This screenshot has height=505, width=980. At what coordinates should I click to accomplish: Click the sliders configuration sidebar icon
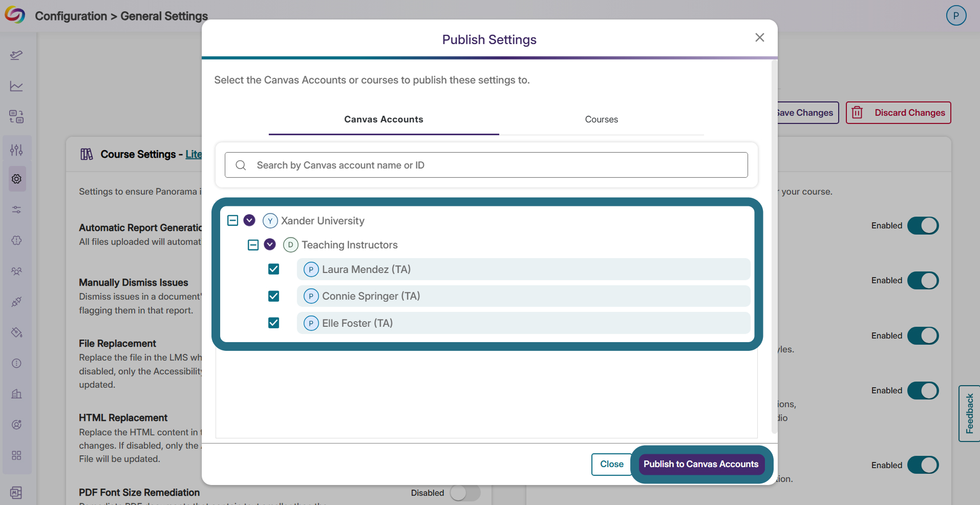16,150
